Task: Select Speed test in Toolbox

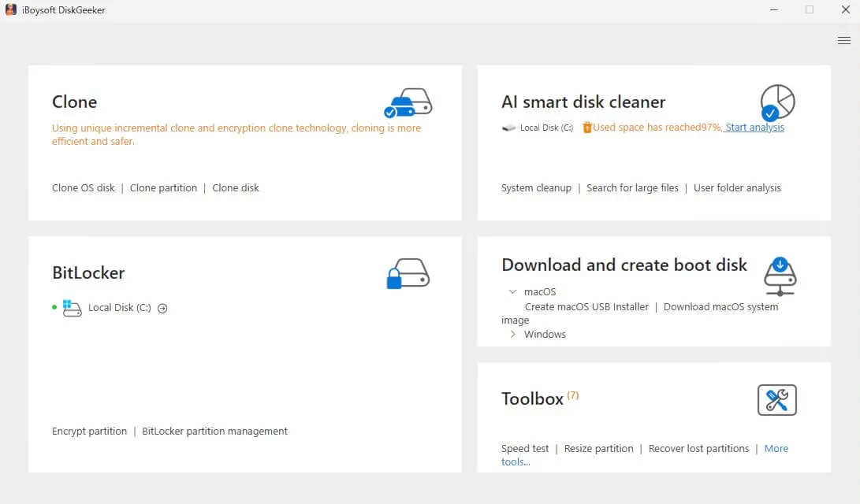Action: click(524, 448)
